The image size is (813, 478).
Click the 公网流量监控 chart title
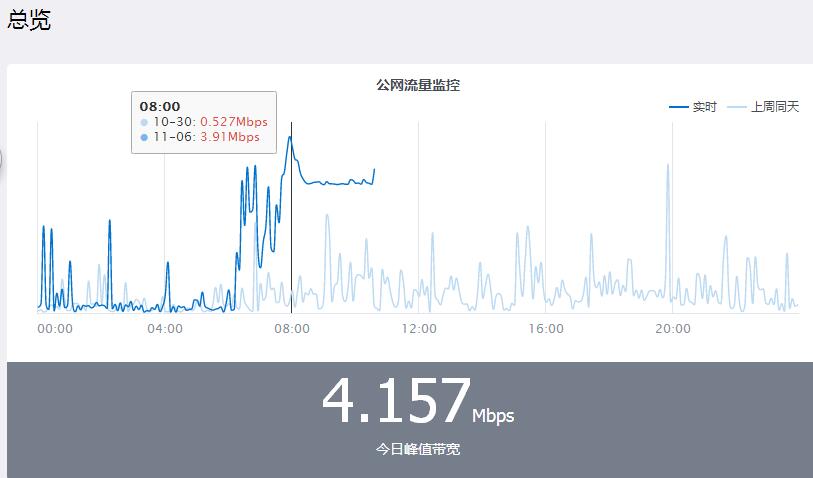click(x=418, y=86)
